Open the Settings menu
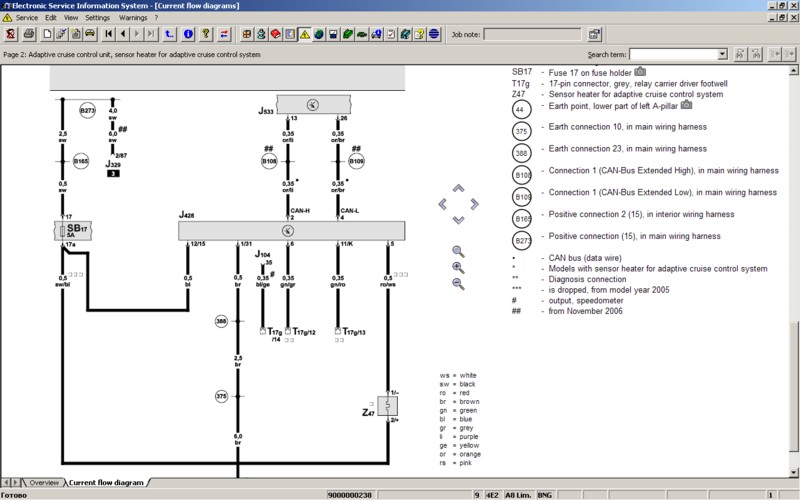800x500 pixels. pyautogui.click(x=98, y=18)
